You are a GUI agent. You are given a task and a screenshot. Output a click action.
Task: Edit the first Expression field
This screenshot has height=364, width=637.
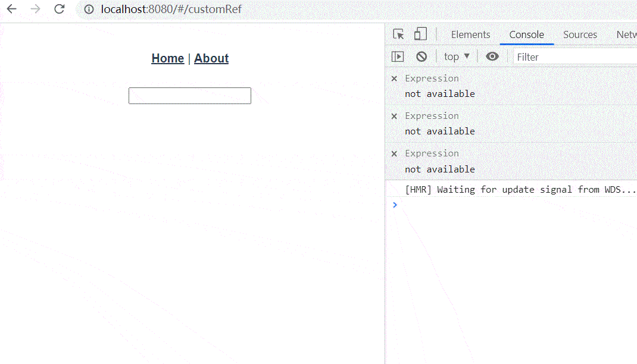432,79
